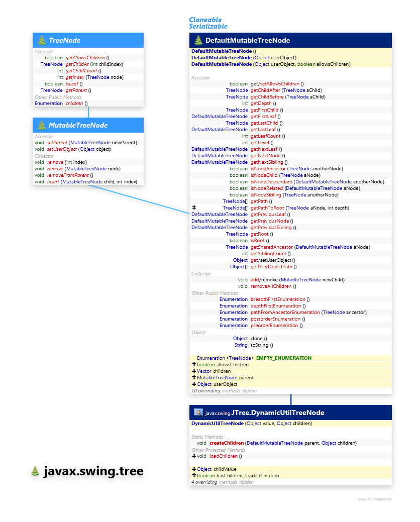Select the isNodeAncestor method

pyautogui.click(x=268, y=169)
